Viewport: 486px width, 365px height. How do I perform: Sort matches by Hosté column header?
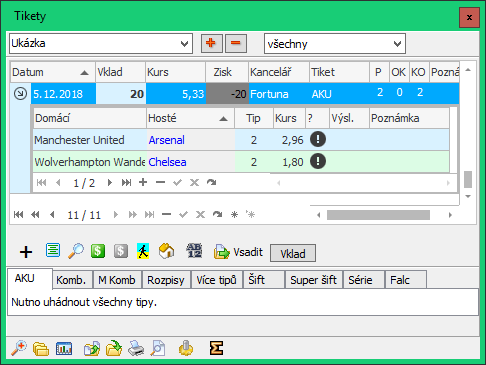point(190,118)
